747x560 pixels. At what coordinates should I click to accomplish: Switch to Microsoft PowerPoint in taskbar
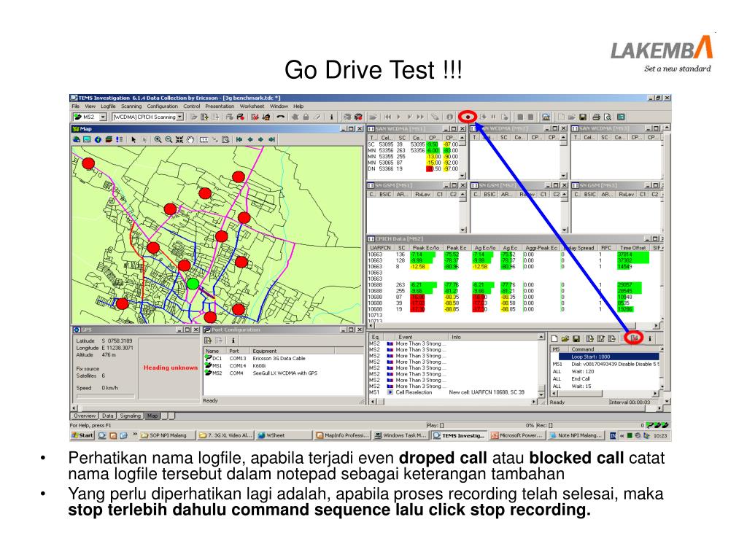[x=517, y=435]
